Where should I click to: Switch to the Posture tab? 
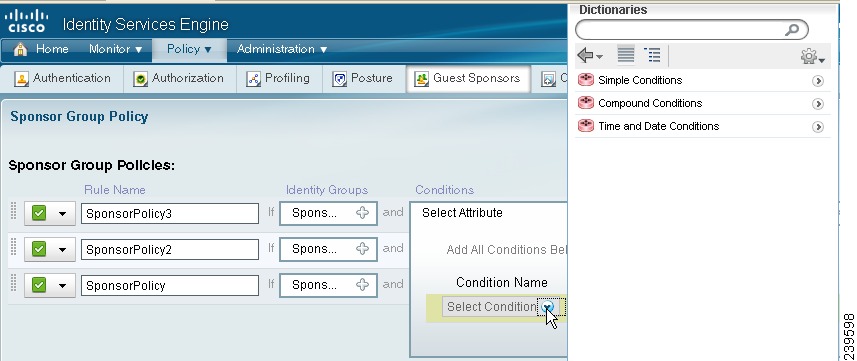tap(363, 79)
